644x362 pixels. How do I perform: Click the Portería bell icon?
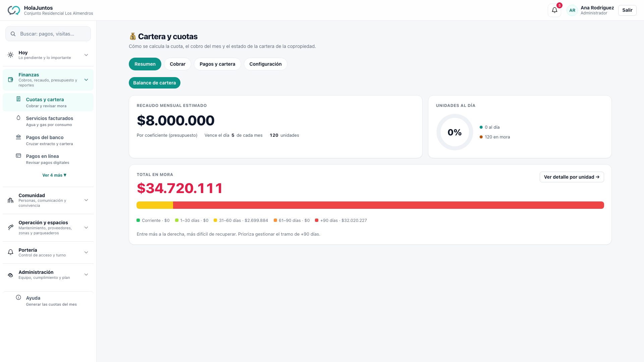[x=11, y=252]
